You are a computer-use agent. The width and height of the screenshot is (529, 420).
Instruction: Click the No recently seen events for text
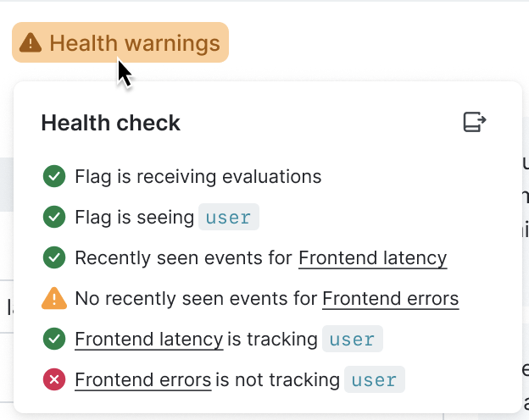pyautogui.click(x=197, y=299)
